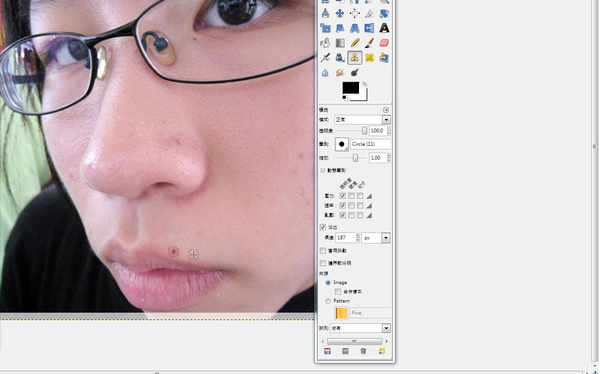
Task: Reset colors to default black and white
Action: click(344, 98)
